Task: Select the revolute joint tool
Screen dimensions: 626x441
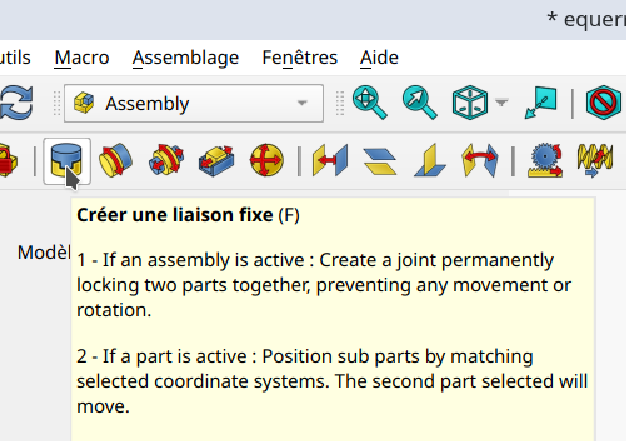Action: [116, 160]
